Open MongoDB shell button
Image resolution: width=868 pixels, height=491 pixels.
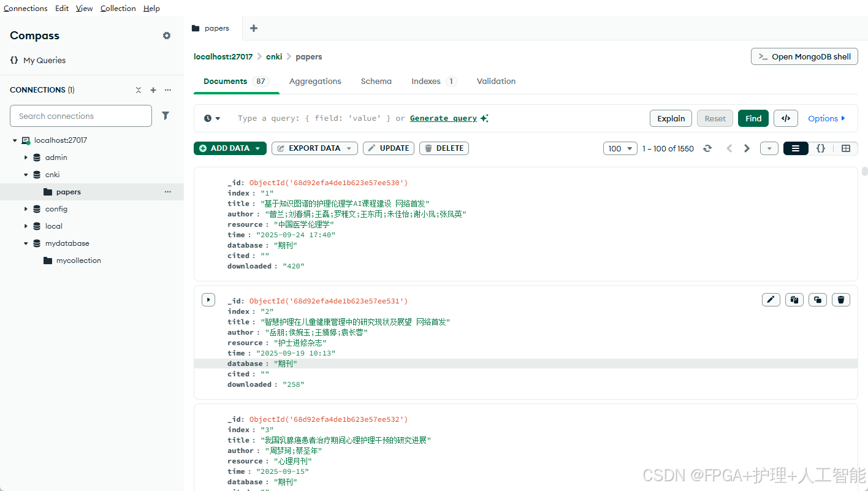[x=804, y=56]
